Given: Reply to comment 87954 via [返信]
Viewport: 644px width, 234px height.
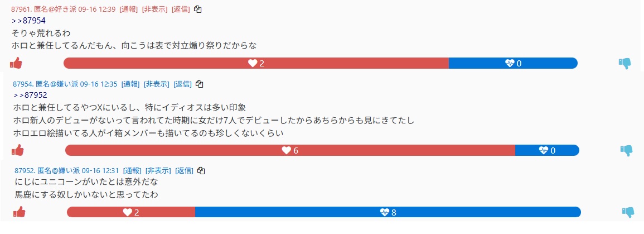Looking at the screenshot, I should [183, 84].
